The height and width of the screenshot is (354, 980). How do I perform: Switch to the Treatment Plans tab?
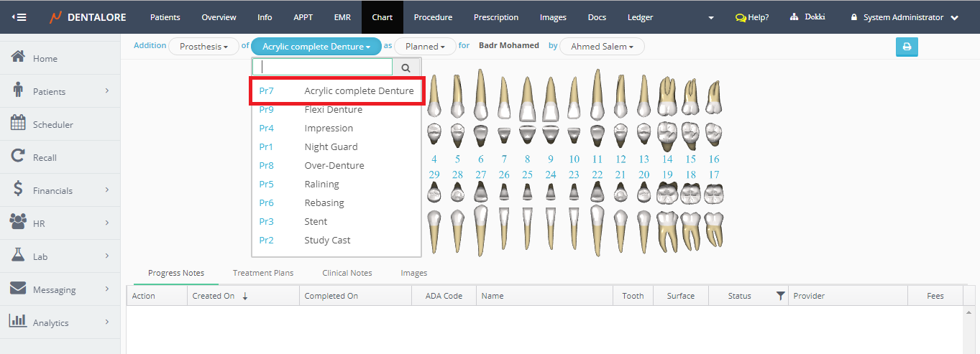[262, 273]
